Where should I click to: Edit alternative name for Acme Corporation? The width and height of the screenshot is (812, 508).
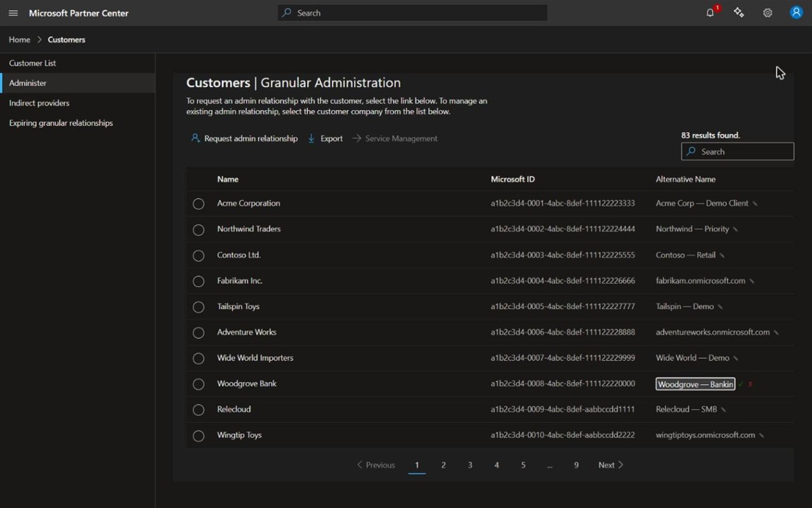(755, 204)
